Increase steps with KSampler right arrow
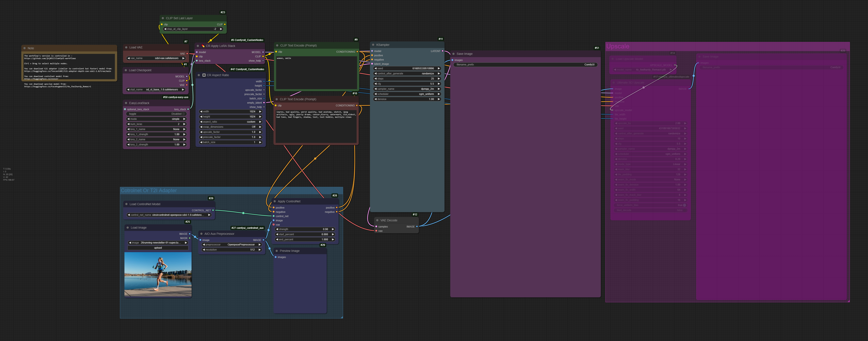The width and height of the screenshot is (868, 341). pos(438,79)
